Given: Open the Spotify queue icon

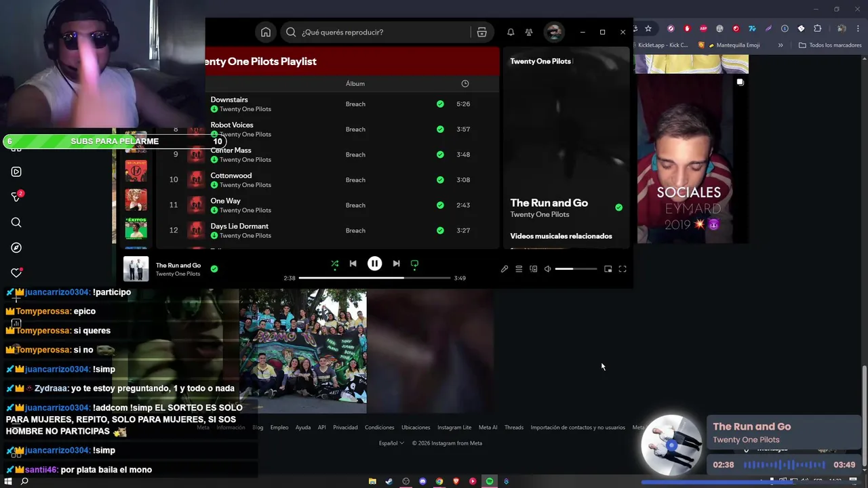Looking at the screenshot, I should click(519, 269).
